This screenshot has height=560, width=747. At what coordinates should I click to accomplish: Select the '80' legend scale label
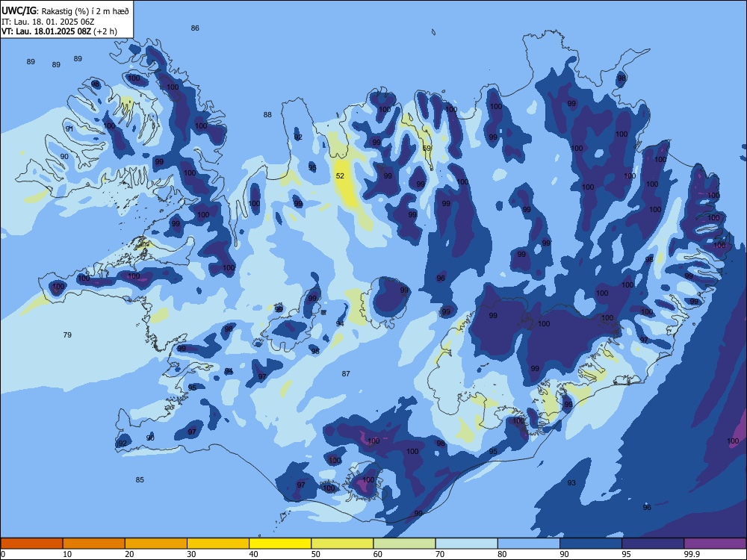tap(503, 554)
